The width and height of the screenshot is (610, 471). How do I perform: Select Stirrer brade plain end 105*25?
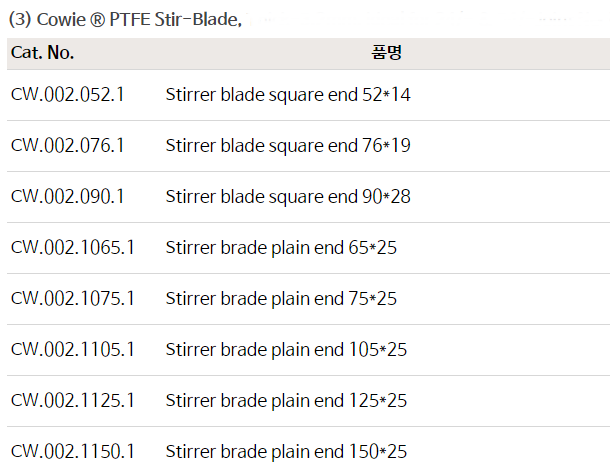click(286, 349)
